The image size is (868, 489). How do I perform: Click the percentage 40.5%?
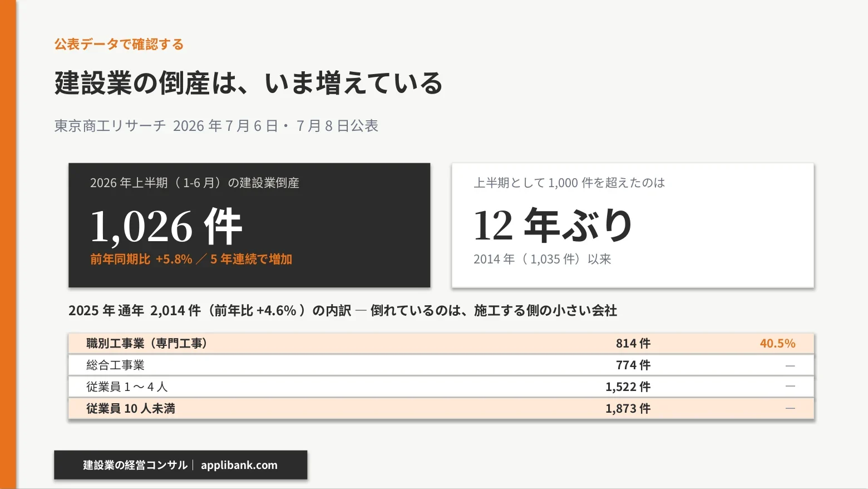[x=778, y=344]
